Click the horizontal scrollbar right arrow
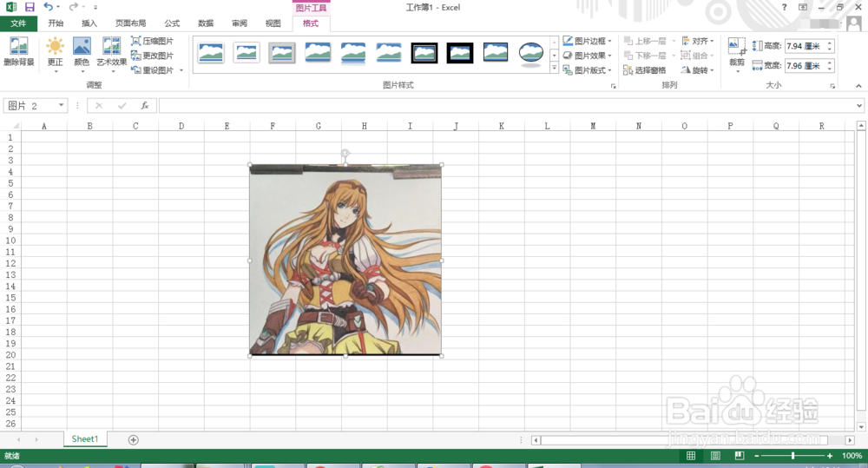Screen dimensions: 868x468 click(x=850, y=440)
